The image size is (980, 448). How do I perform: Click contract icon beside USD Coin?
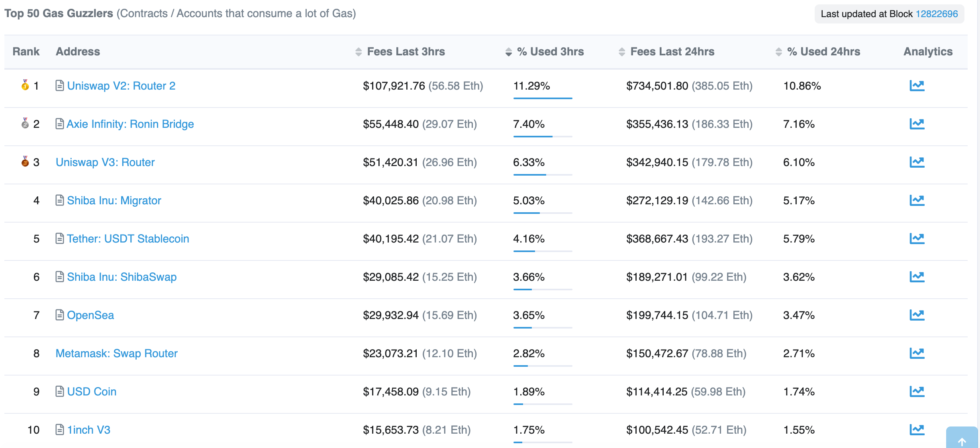pos(59,391)
